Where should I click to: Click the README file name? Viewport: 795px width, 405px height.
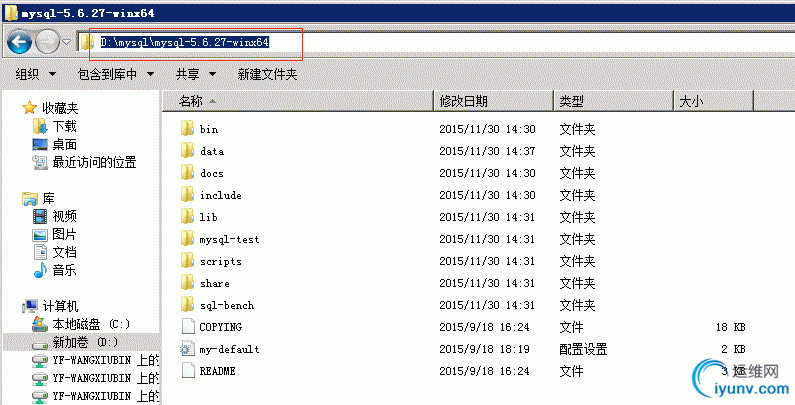pyautogui.click(x=218, y=371)
